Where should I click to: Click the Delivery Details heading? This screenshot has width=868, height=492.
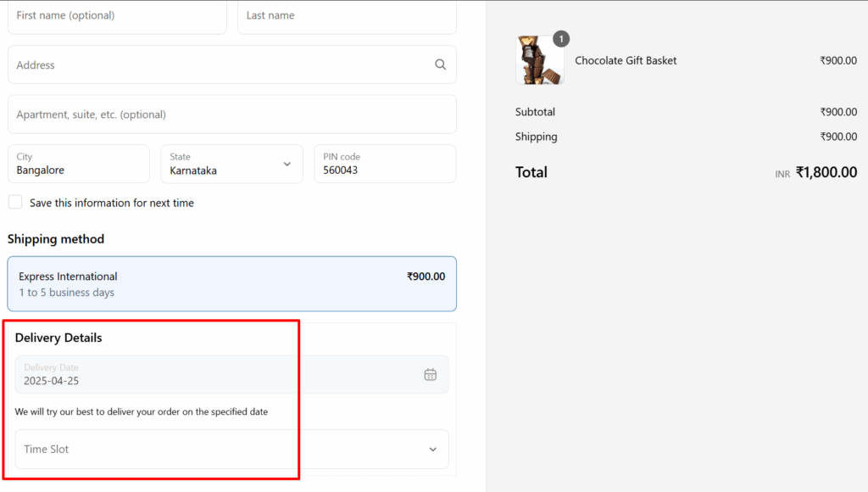(58, 338)
